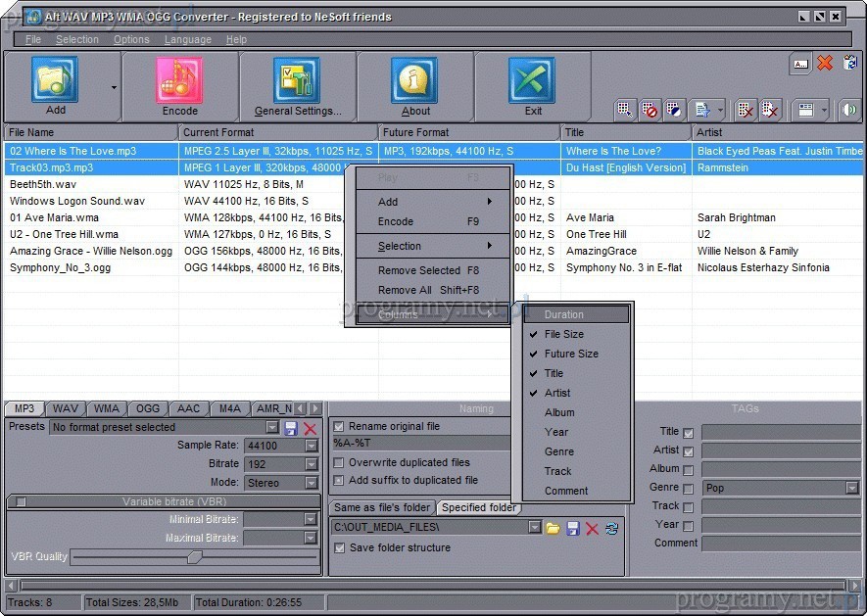Screen dimensions: 867x616
Task: Toggle Overwrite duplicated files checkbox
Action: tap(339, 462)
